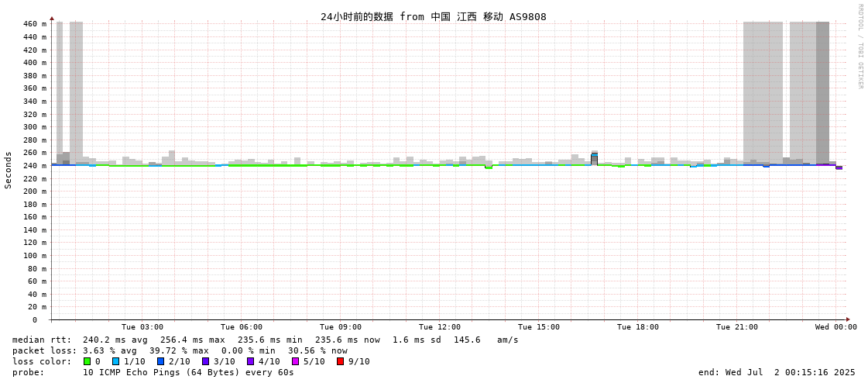Click the '20 m' y-axis label
The width and height of the screenshot is (868, 383).
coord(37,307)
